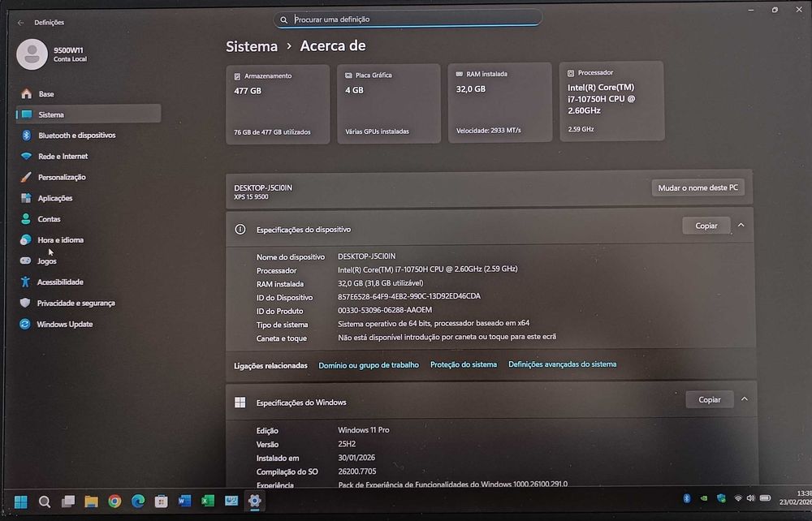Screen dimensions: 812x521
Task: Open Proteção do sistema link
Action: [x=464, y=364]
